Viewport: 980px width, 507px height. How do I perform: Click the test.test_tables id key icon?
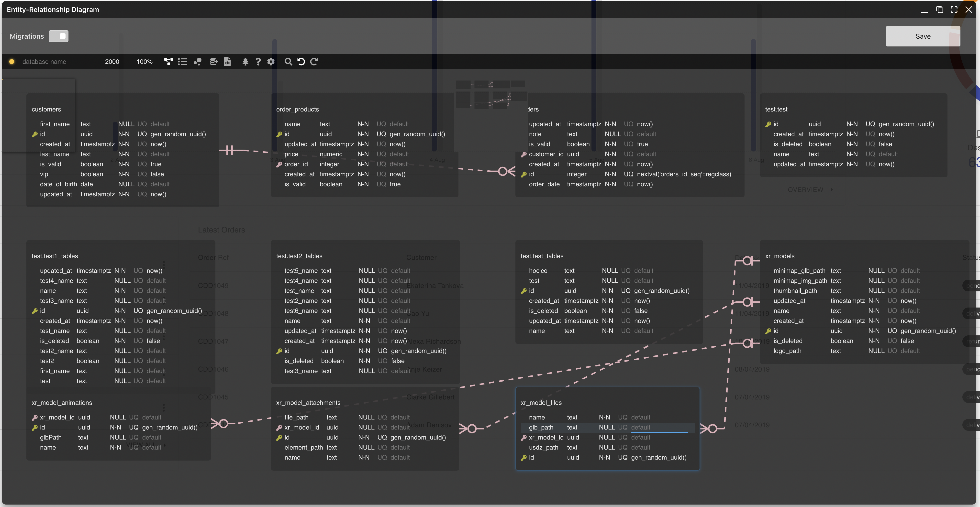[x=524, y=291]
